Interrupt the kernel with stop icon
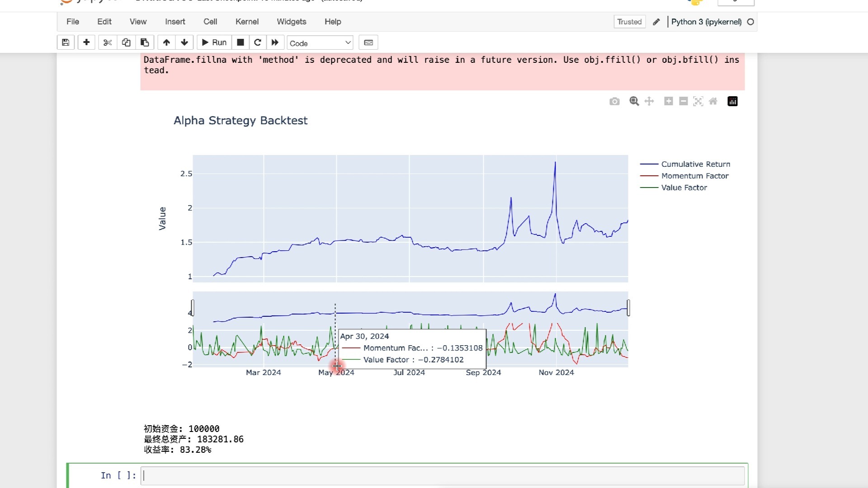Viewport: 868px width, 488px height. [241, 42]
